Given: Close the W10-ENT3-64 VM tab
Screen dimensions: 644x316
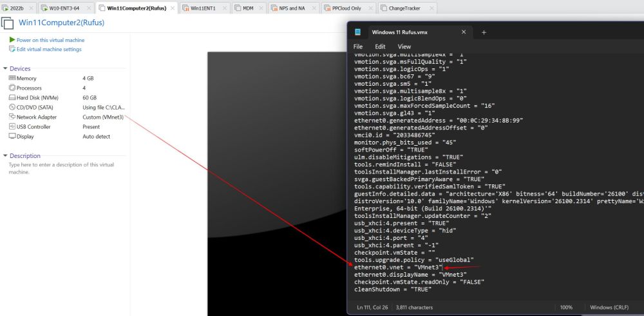Looking at the screenshot, I should (89, 8).
